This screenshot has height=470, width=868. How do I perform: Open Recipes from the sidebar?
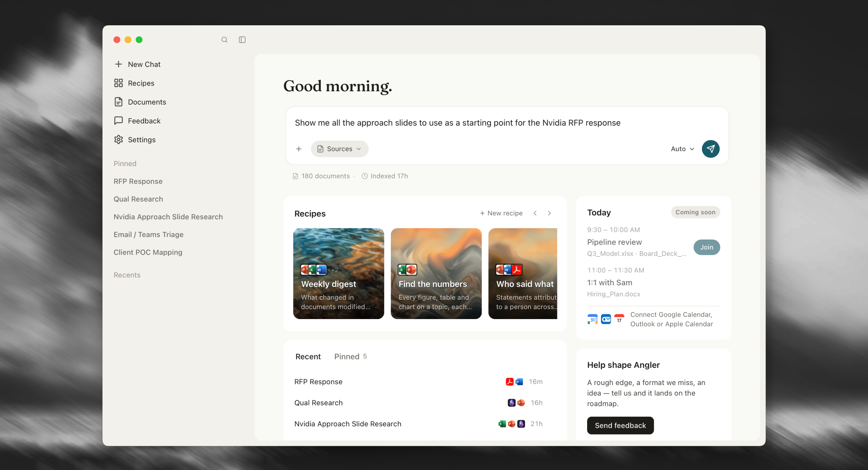134,83
